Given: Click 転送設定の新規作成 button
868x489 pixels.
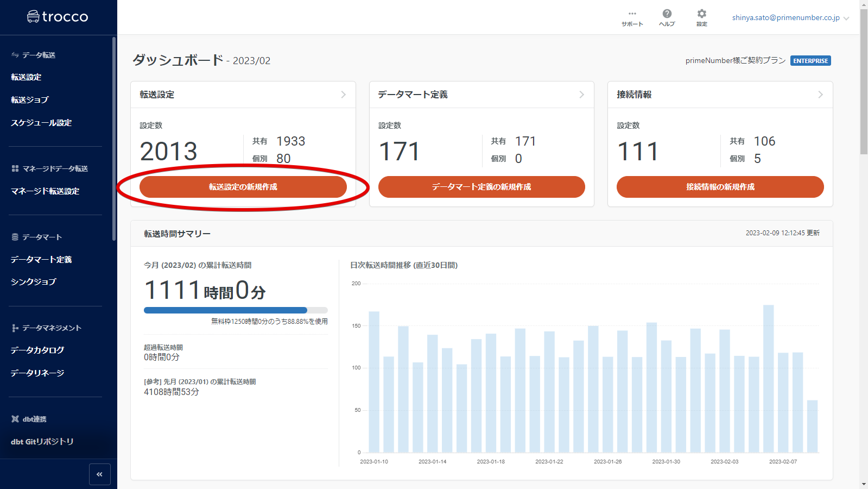Looking at the screenshot, I should [243, 187].
